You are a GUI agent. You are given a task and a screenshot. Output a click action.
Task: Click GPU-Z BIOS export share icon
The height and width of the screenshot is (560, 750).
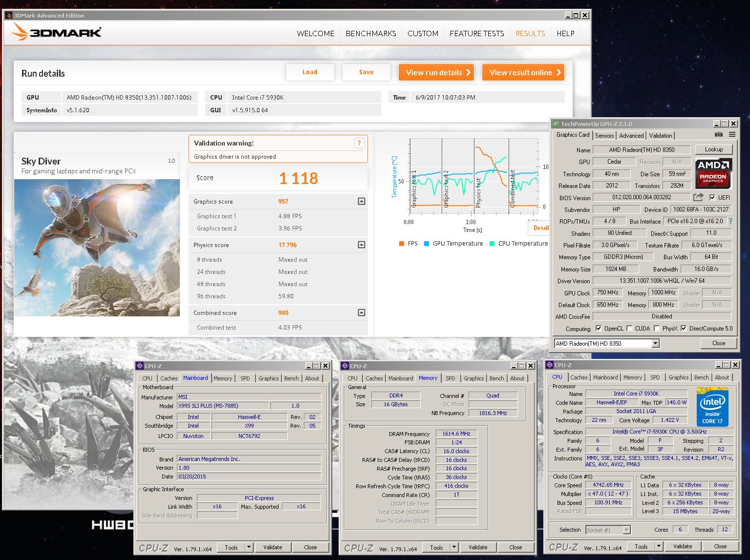click(699, 197)
